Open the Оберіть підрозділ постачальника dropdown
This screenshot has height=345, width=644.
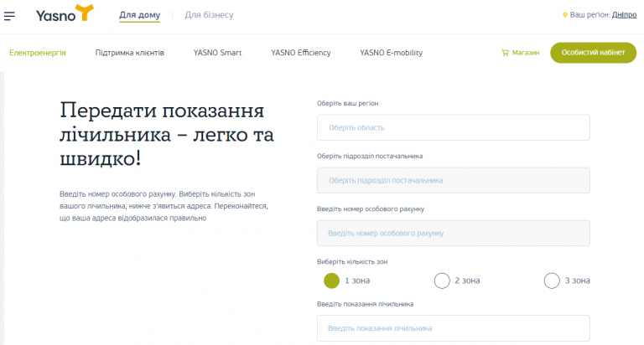pos(454,181)
